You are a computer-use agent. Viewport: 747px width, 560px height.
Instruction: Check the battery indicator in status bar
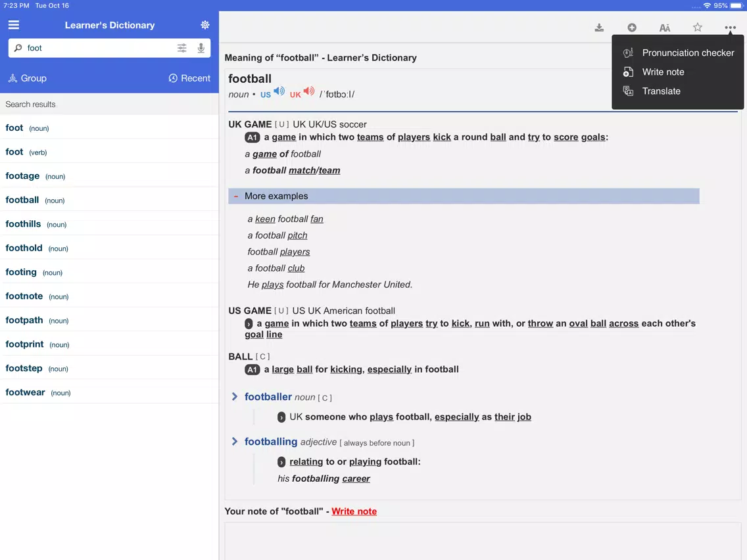coord(736,6)
